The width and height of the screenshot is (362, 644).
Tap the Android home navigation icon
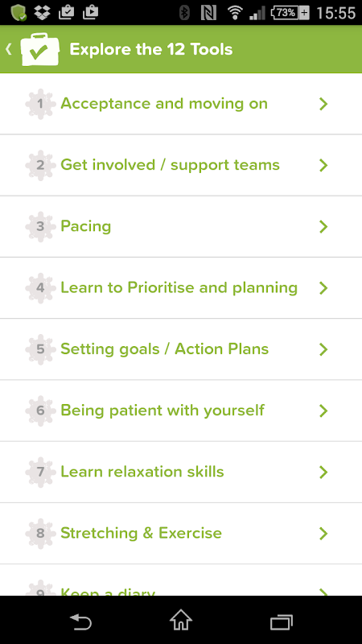(x=181, y=620)
